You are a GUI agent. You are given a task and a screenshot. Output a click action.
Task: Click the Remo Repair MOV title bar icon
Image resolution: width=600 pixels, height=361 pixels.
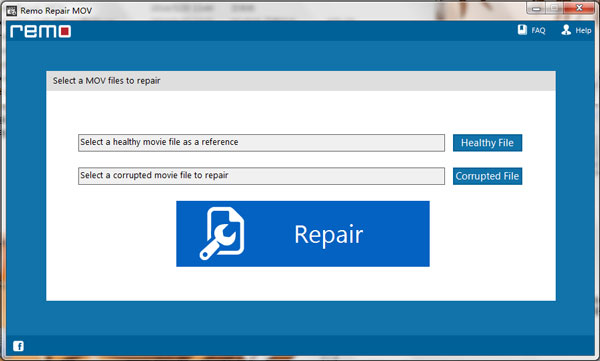[11, 10]
